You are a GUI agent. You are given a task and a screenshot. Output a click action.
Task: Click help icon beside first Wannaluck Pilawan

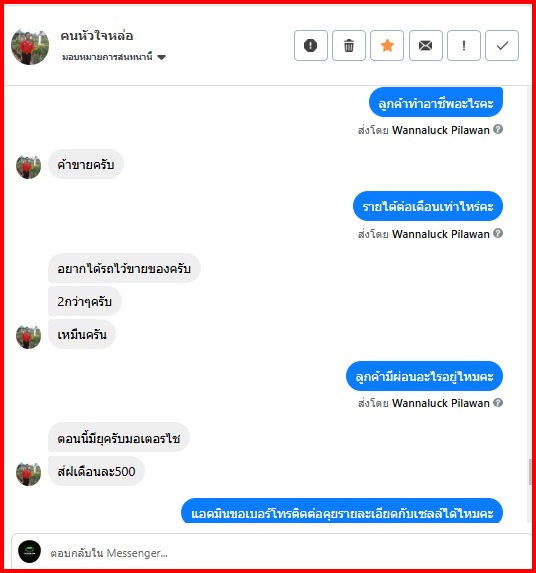498,129
